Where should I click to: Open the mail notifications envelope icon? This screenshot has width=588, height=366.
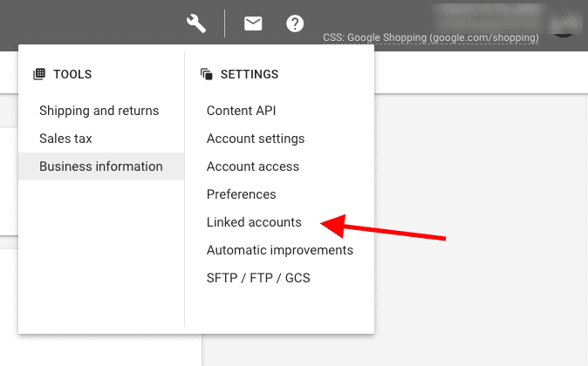click(253, 24)
